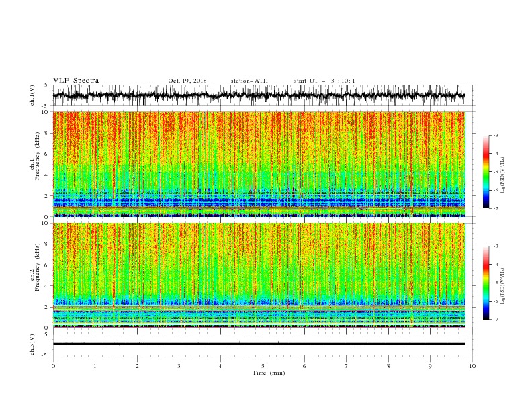This screenshot has width=532, height=411.
Task: Select the date 'Oct. 19, 2018'
Action: [x=187, y=81]
